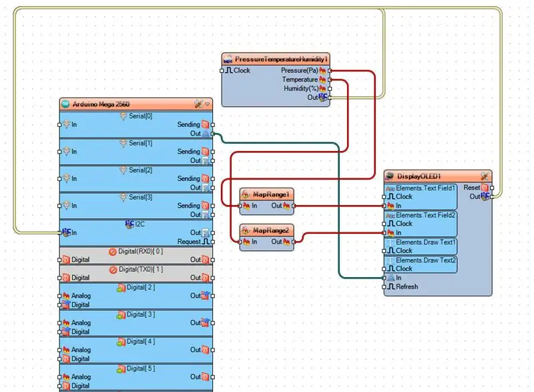Click the 'Digital(RX0)[ 0 ]' channel label
This screenshot has width=534, height=392.
(140, 252)
